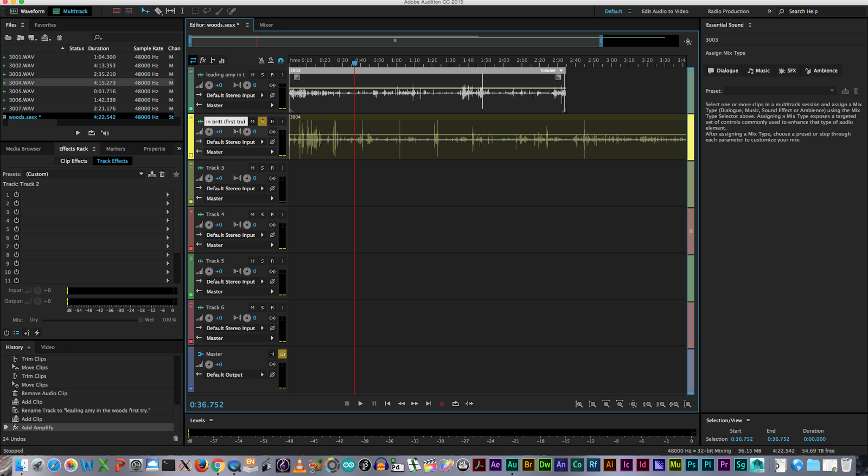The image size is (868, 476).
Task: Import File icon in the Files panel
Action: pyautogui.click(x=20, y=37)
